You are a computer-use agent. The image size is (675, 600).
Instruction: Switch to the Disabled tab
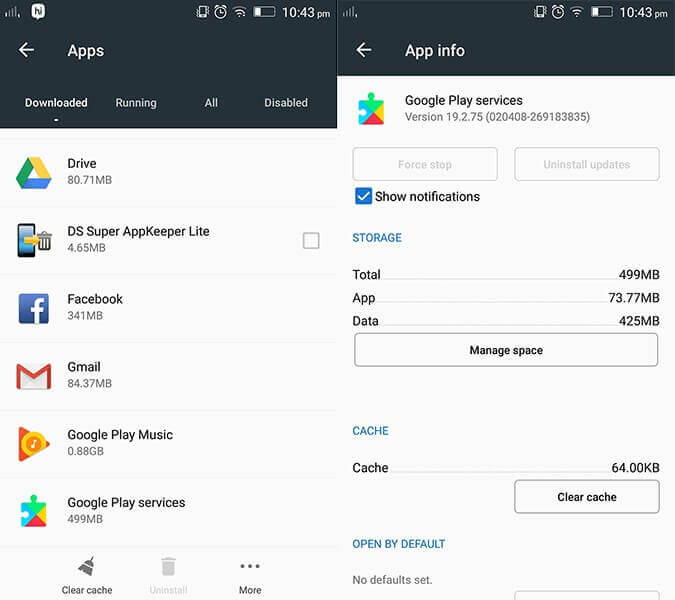pyautogui.click(x=286, y=103)
